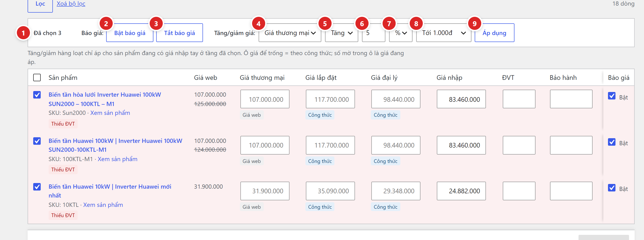
Task: Click the Đã chọn 3 selection count
Action: coord(47,33)
